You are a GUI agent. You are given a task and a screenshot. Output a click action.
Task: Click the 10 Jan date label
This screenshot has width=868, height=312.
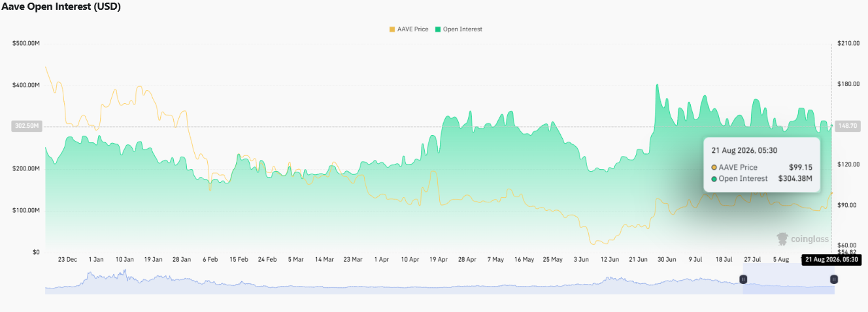click(124, 259)
